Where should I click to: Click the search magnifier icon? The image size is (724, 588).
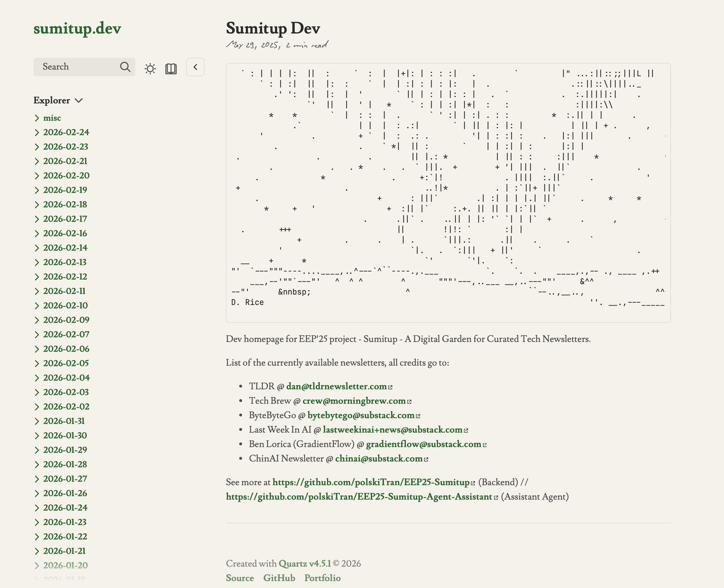point(125,67)
